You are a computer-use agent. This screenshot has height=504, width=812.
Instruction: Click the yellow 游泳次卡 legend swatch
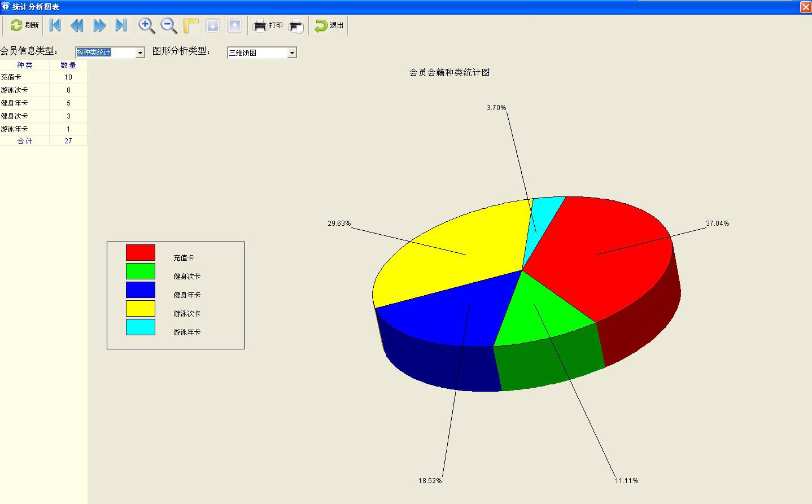pyautogui.click(x=141, y=308)
